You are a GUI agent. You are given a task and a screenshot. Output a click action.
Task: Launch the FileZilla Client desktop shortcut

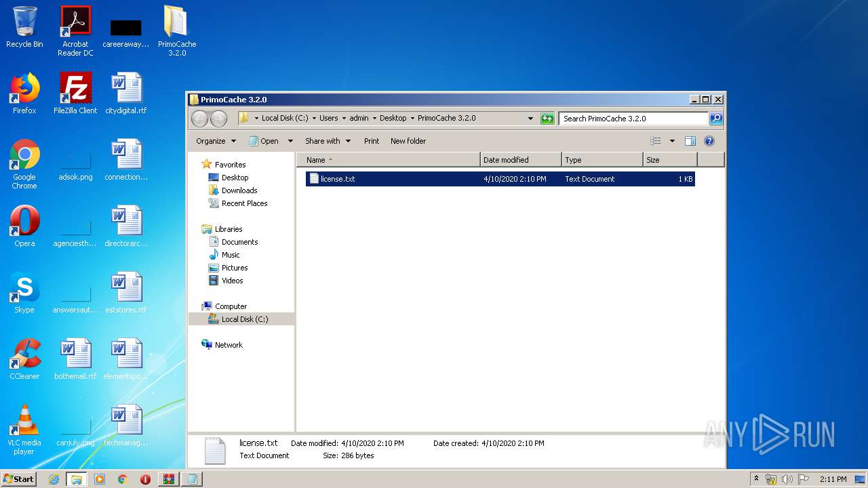point(75,94)
